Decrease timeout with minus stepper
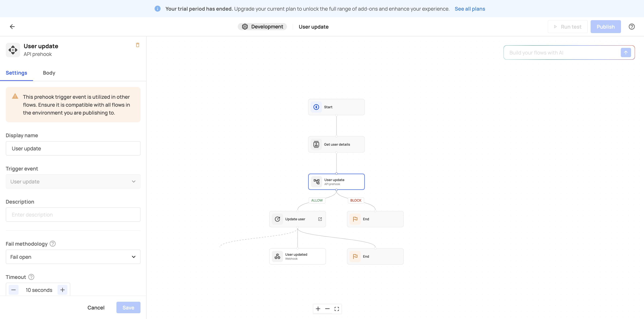 click(x=13, y=290)
